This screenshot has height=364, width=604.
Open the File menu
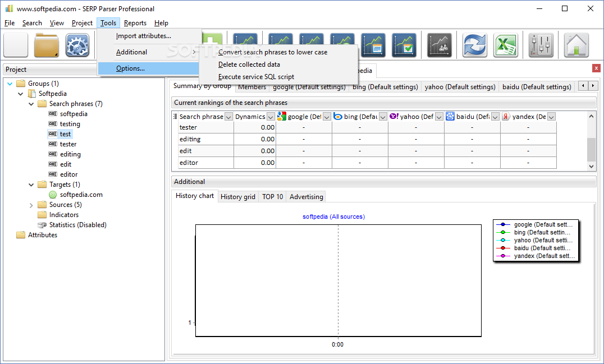[x=10, y=23]
